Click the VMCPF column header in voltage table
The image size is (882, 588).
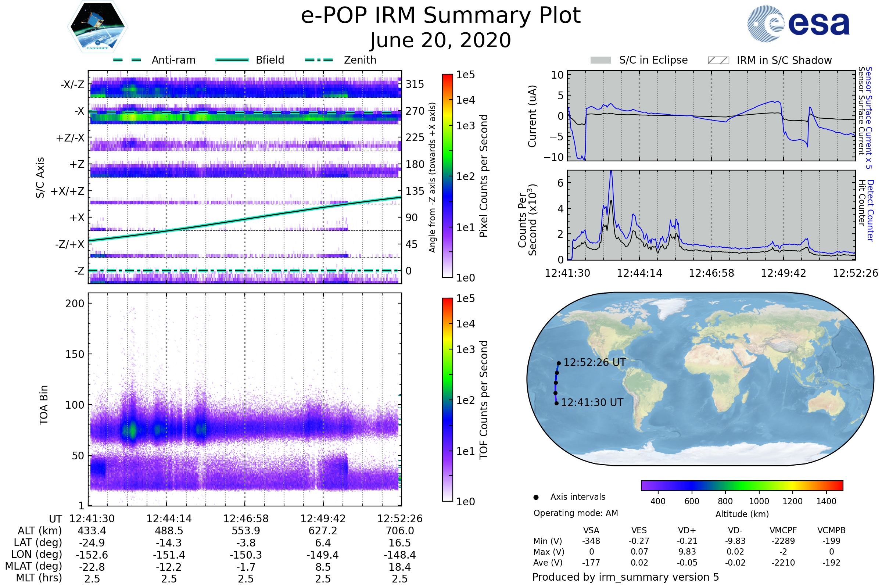click(x=783, y=530)
